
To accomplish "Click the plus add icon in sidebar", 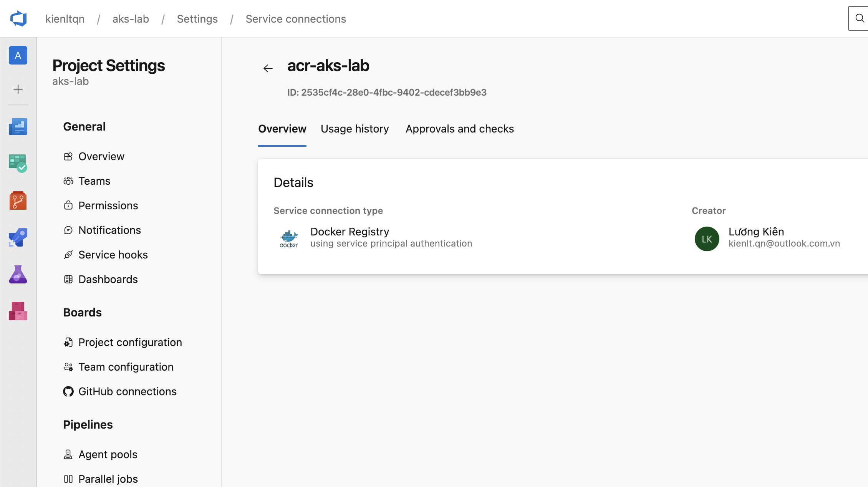I will tap(18, 89).
